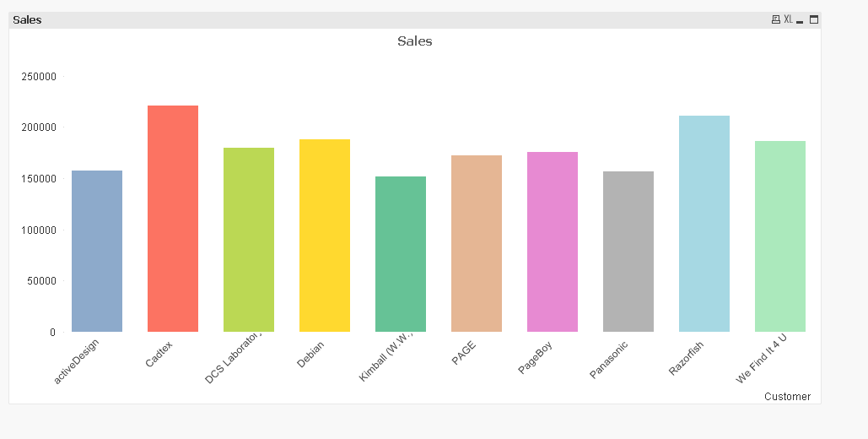Click the Customer dimension label

pyautogui.click(x=787, y=397)
